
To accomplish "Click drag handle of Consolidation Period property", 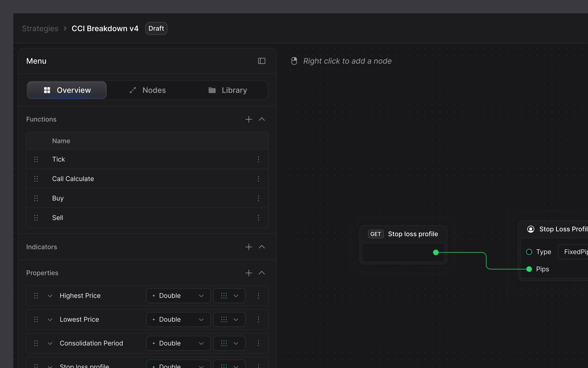I will pyautogui.click(x=36, y=343).
